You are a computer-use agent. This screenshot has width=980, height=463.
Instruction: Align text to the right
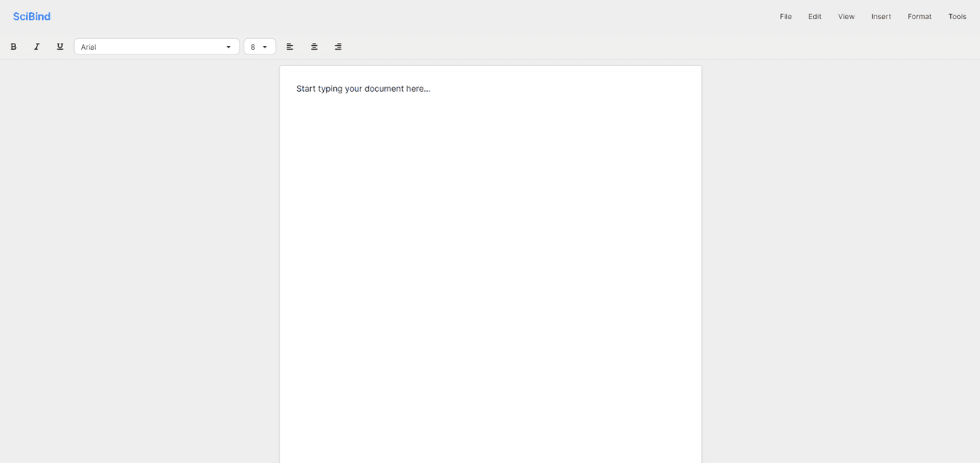[338, 47]
